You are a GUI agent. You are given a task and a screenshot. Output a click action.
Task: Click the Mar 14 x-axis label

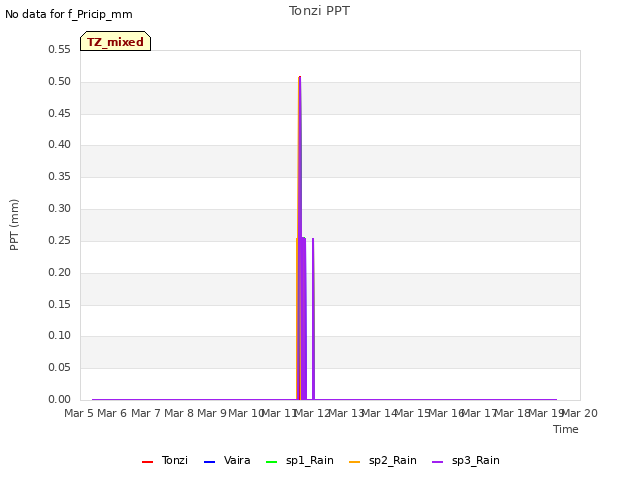(380, 413)
